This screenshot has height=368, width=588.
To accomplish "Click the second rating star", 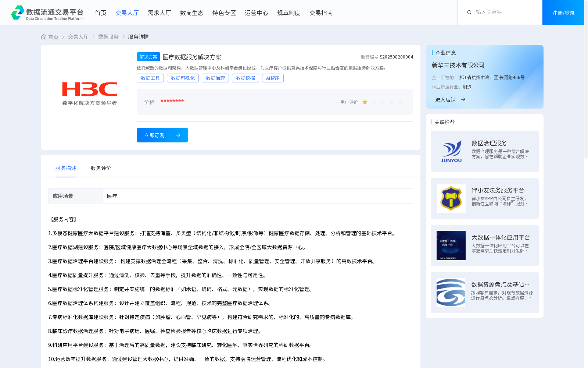I will (x=374, y=102).
